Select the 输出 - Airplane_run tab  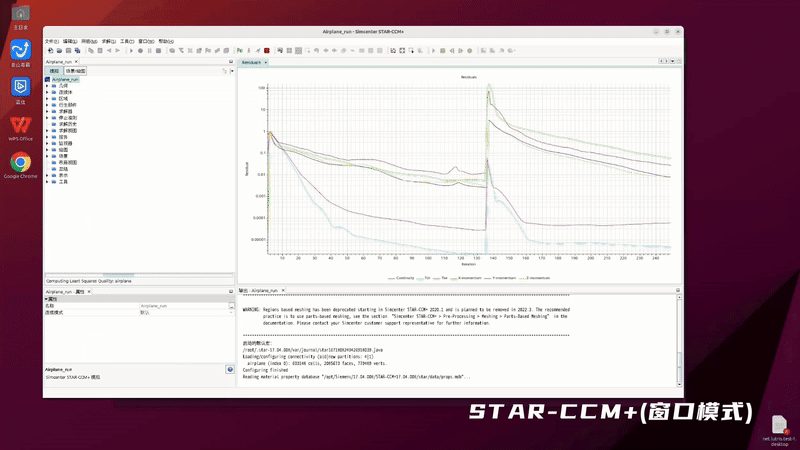259,290
